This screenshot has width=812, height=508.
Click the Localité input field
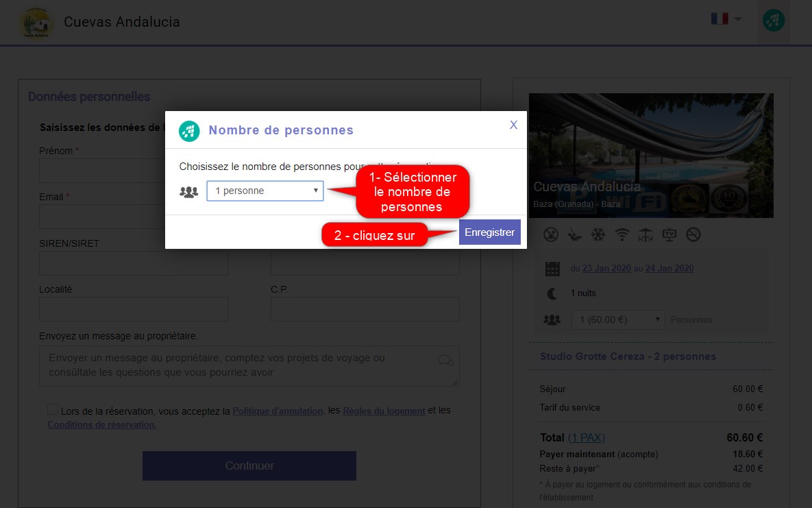coord(134,309)
